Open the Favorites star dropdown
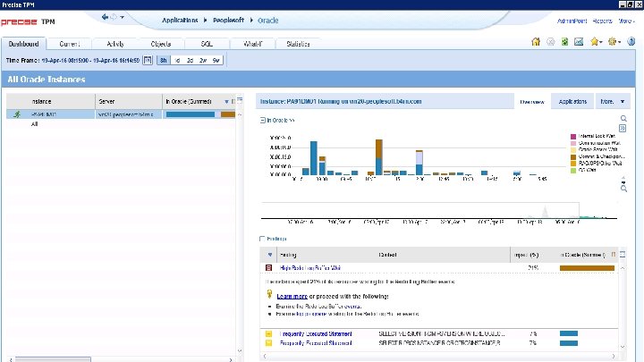Image resolution: width=644 pixels, height=362 pixels. tap(597, 42)
